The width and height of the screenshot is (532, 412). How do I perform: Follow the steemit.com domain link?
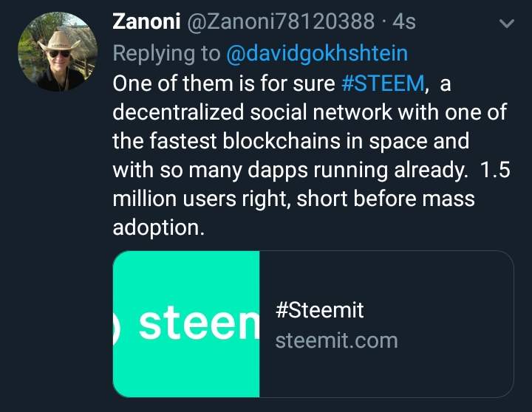[336, 340]
